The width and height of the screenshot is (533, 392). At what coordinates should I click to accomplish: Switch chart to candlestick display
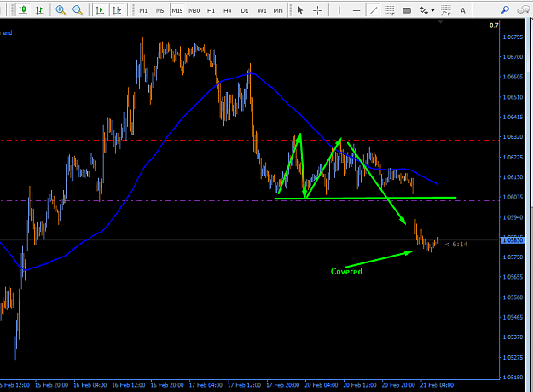pyautogui.click(x=23, y=10)
